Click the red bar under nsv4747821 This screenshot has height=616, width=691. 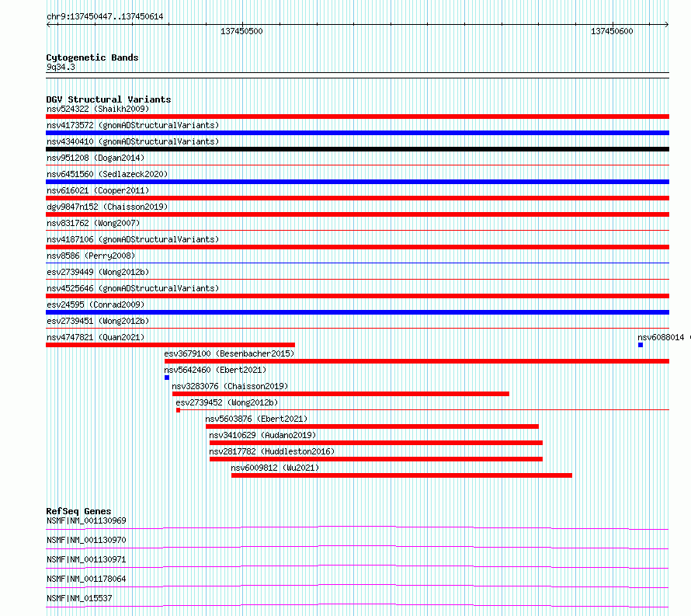[x=171, y=345]
